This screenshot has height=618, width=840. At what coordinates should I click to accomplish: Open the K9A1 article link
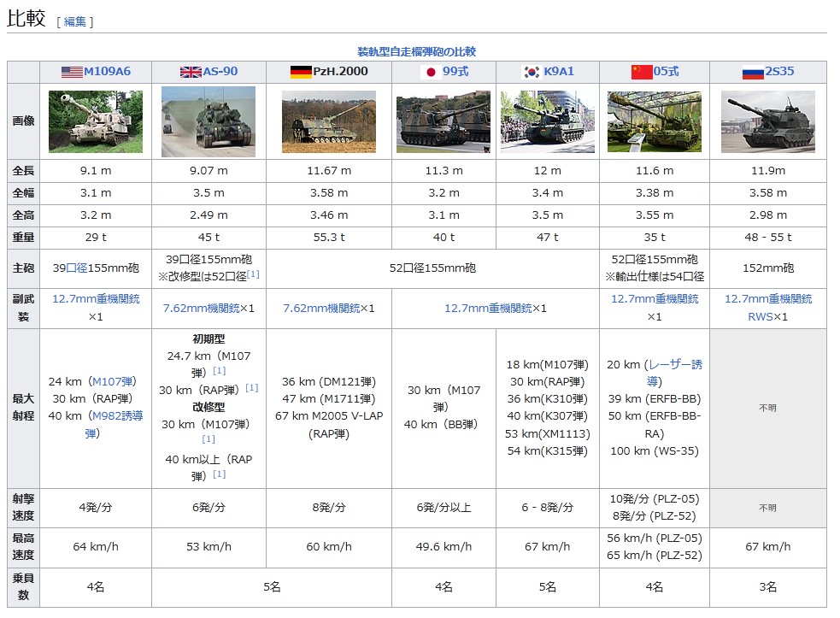click(559, 72)
